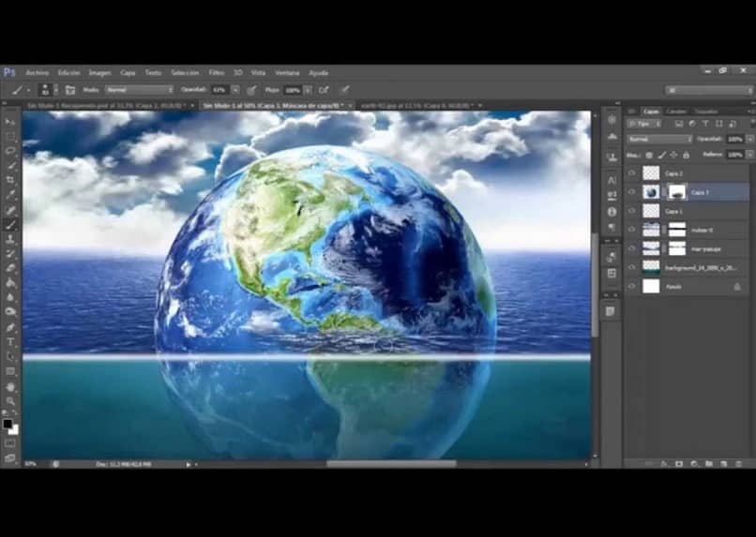
Task: Hide the Capa 3 layer
Action: 632,192
